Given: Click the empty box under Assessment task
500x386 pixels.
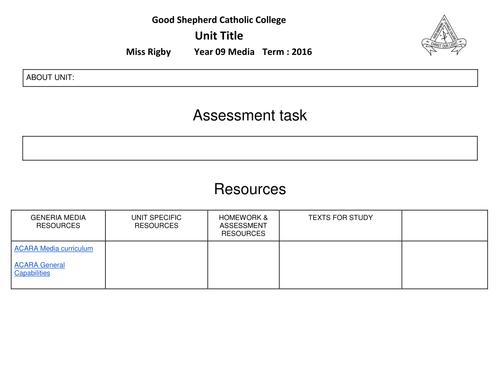Looking at the screenshot, I should pyautogui.click(x=250, y=148).
